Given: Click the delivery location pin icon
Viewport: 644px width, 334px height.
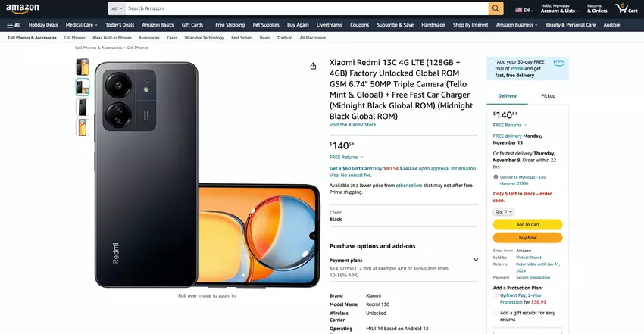Looking at the screenshot, I should click(496, 177).
